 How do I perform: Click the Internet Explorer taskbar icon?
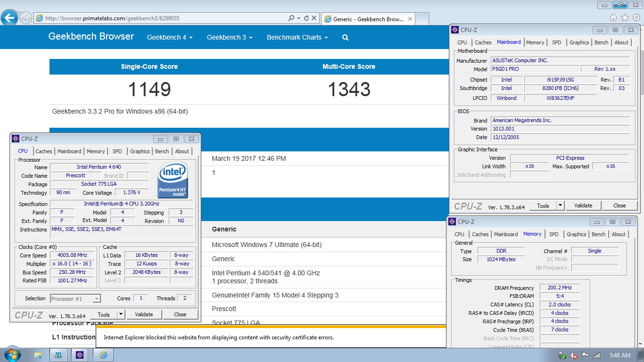(103, 355)
